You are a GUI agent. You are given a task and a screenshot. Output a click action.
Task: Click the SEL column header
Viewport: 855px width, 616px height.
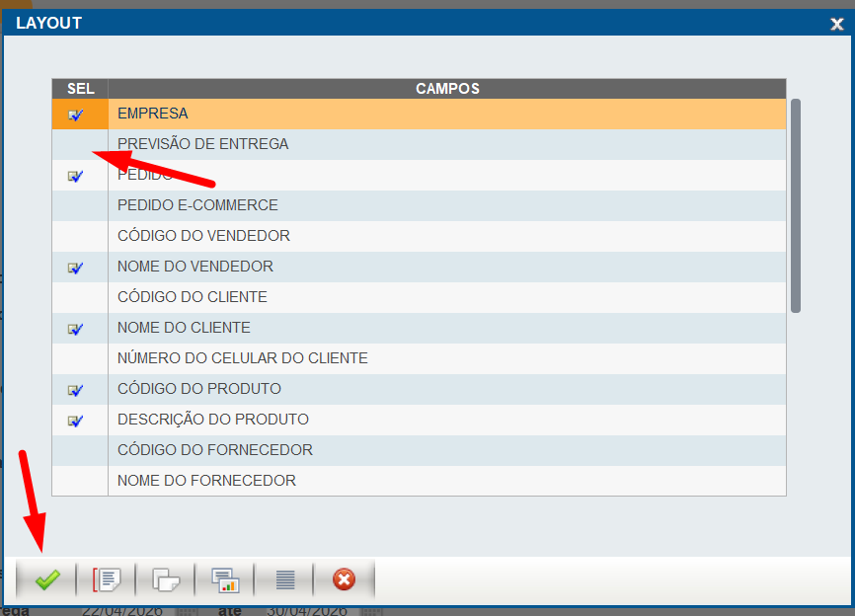[80, 89]
